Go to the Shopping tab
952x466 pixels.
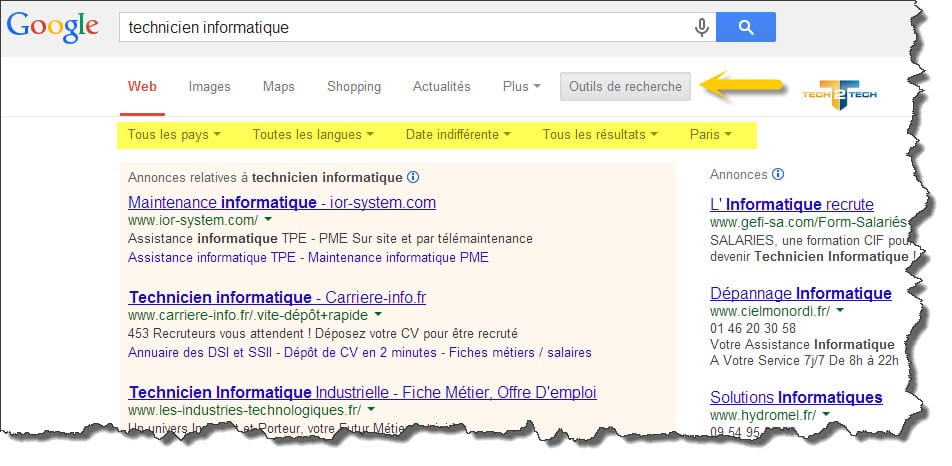354,87
